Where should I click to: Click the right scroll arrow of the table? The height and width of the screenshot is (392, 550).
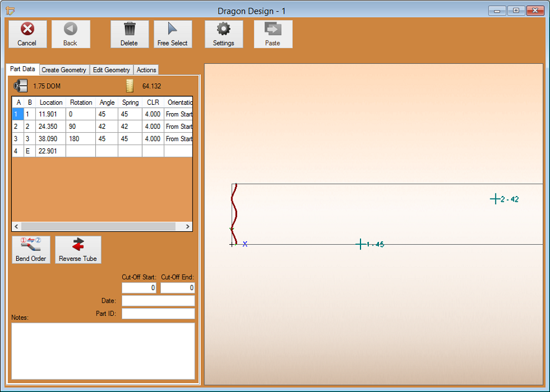[x=188, y=226]
